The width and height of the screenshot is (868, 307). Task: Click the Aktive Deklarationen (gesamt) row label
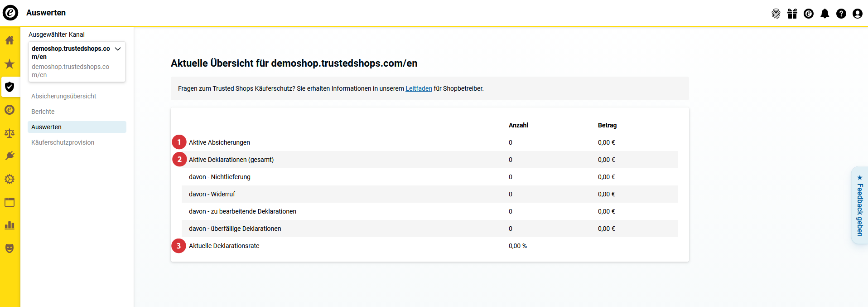coord(231,160)
